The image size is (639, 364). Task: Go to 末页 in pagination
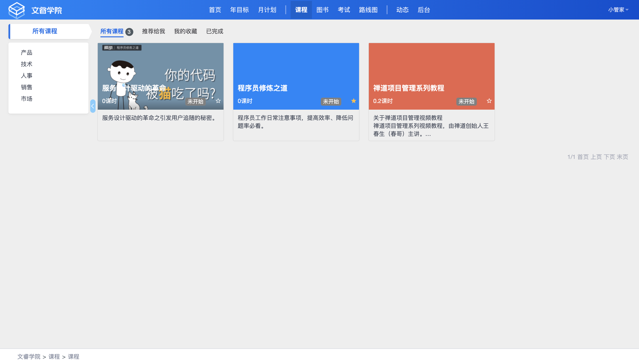point(623,157)
